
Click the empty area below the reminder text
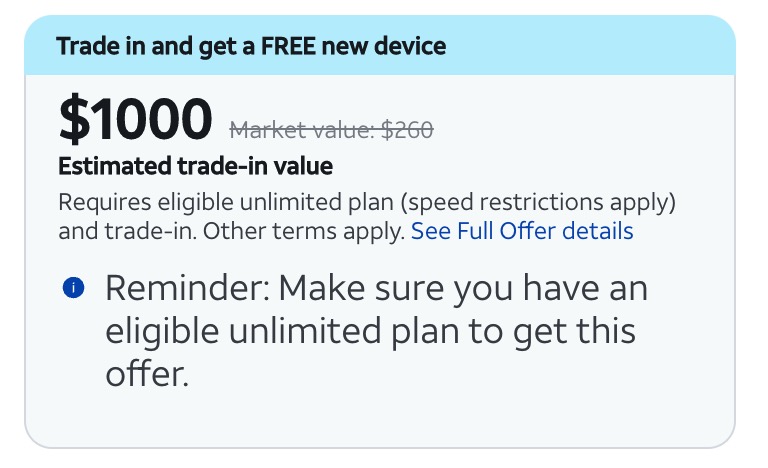pos(380,418)
